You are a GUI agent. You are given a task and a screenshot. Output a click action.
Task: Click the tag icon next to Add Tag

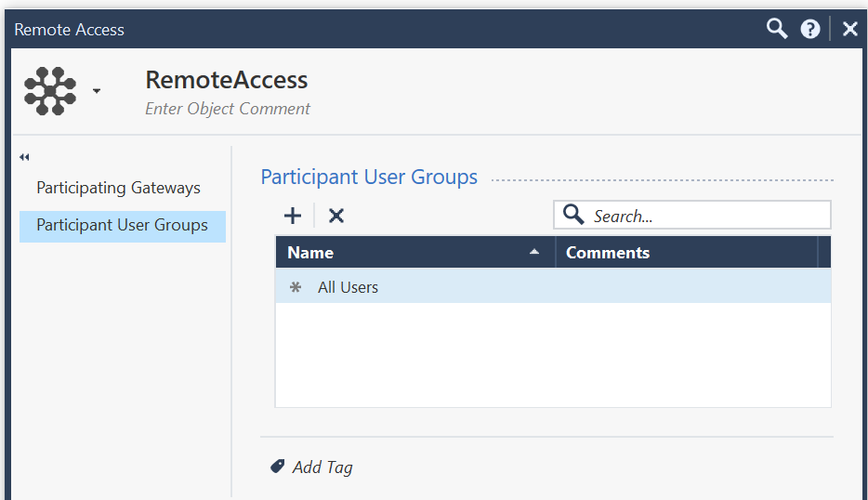click(x=277, y=467)
